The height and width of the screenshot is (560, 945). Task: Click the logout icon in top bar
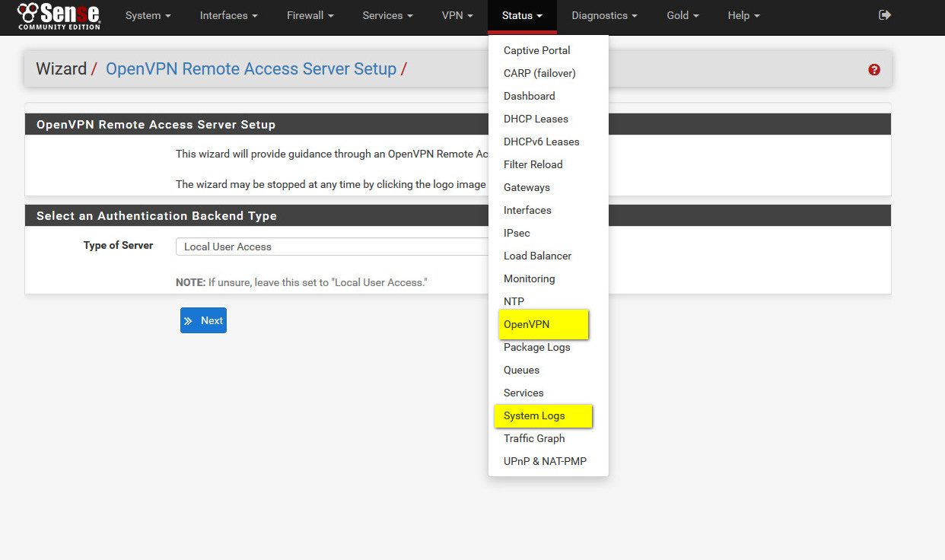click(x=885, y=15)
